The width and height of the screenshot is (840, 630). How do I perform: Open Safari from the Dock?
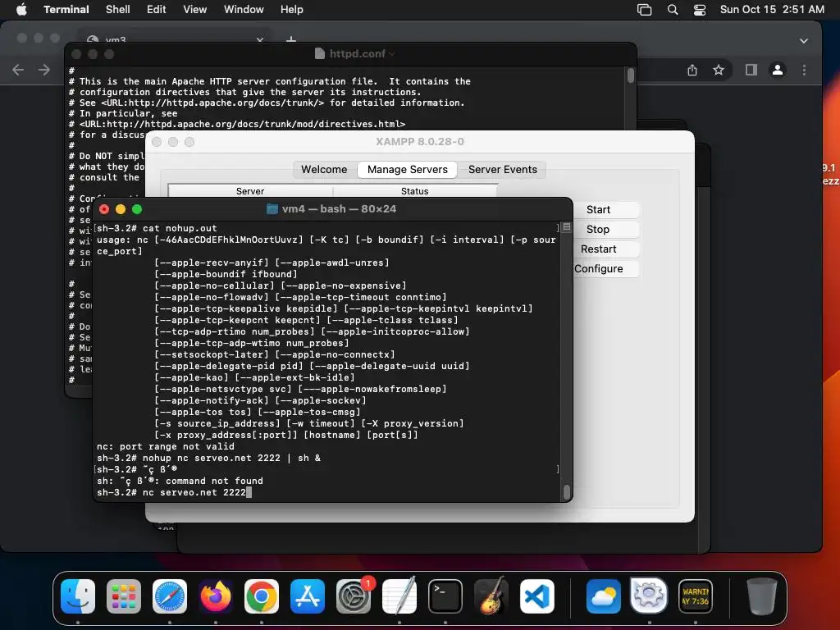click(x=170, y=596)
